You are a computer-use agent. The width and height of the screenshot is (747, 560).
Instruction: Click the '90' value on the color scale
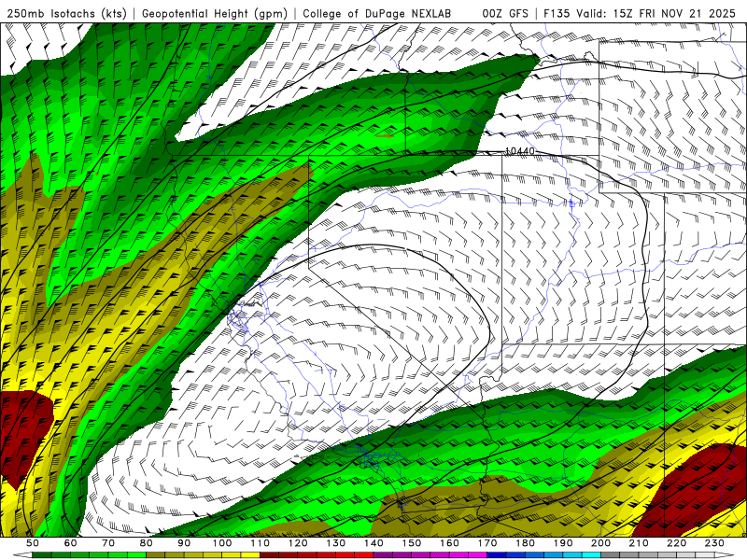click(x=184, y=543)
